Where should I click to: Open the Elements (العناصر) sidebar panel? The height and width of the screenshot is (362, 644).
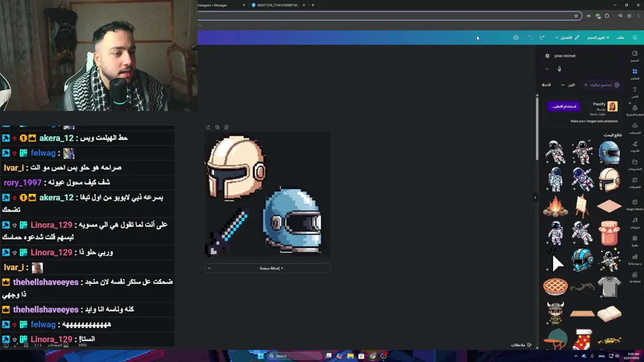point(634,74)
